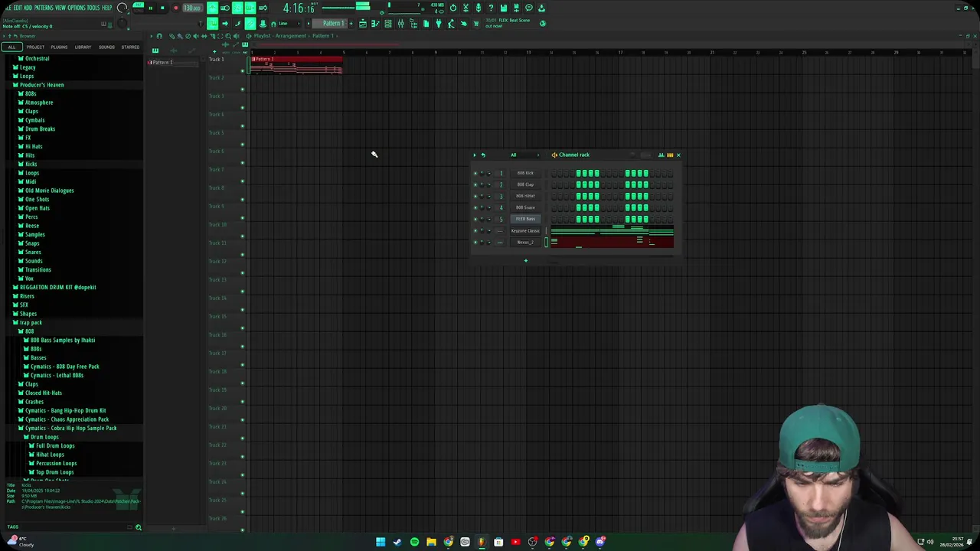This screenshot has width=980, height=551.
Task: Click the chat bubble icon in top toolbar
Action: tap(529, 8)
